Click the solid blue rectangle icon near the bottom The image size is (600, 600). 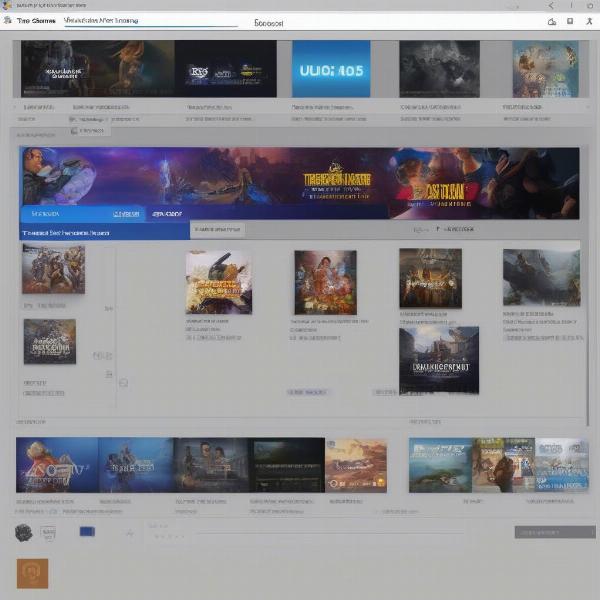[87, 532]
